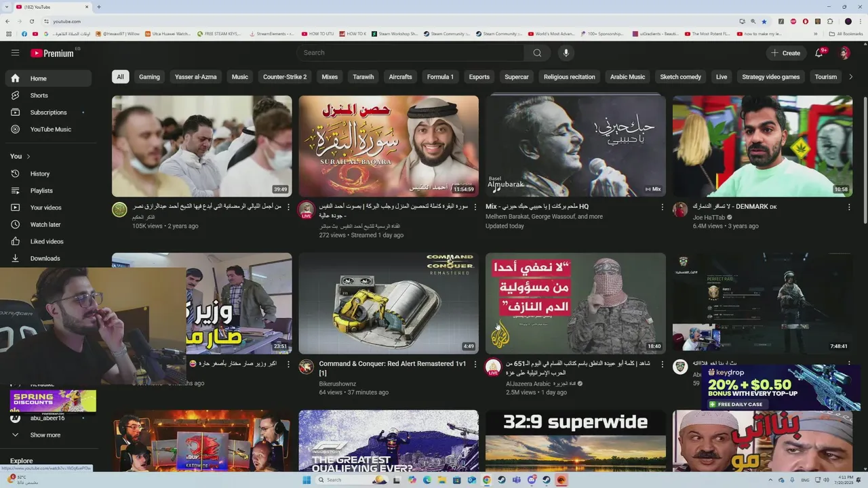
Task: Open the account avatar menu
Action: pos(844,53)
